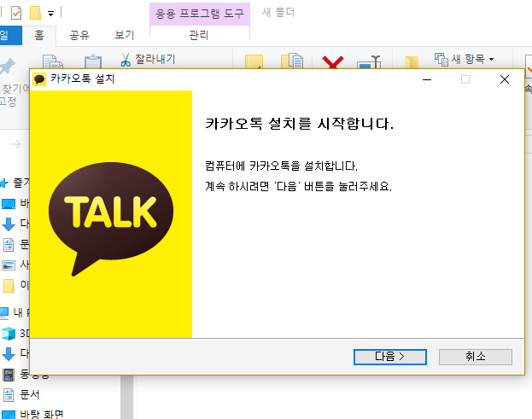This screenshot has width=532, height=419.
Task: Click the KakaoTalk icon in installer title bar
Action: (39, 79)
